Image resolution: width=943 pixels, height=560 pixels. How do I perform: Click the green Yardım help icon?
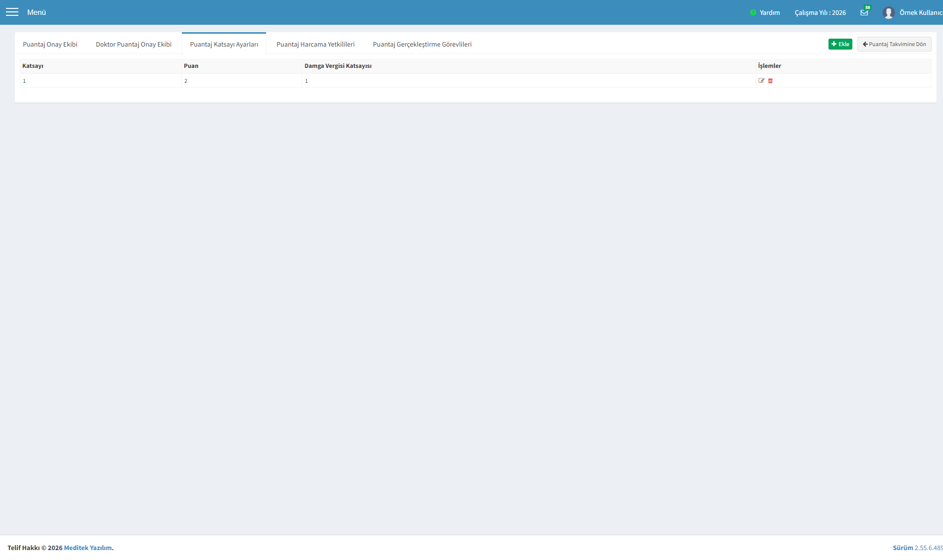753,12
